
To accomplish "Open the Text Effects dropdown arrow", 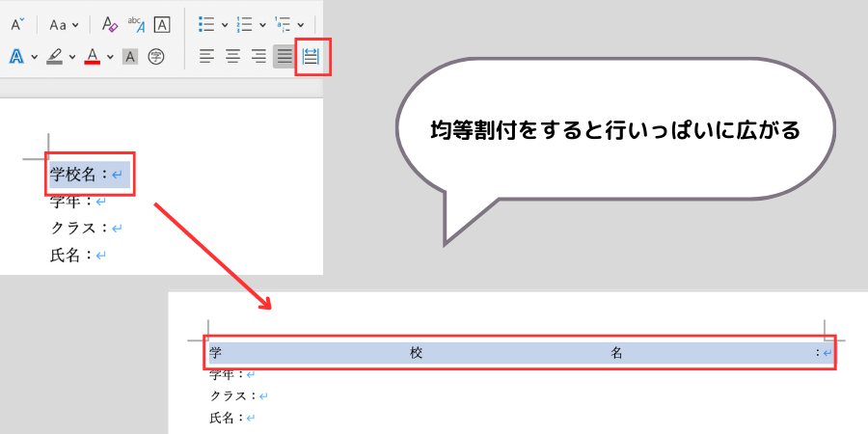I will 35,57.
